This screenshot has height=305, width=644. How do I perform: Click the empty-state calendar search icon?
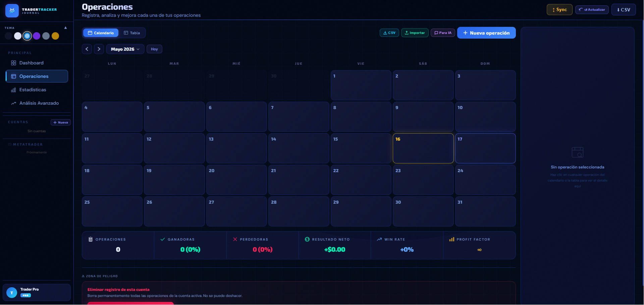tap(578, 152)
